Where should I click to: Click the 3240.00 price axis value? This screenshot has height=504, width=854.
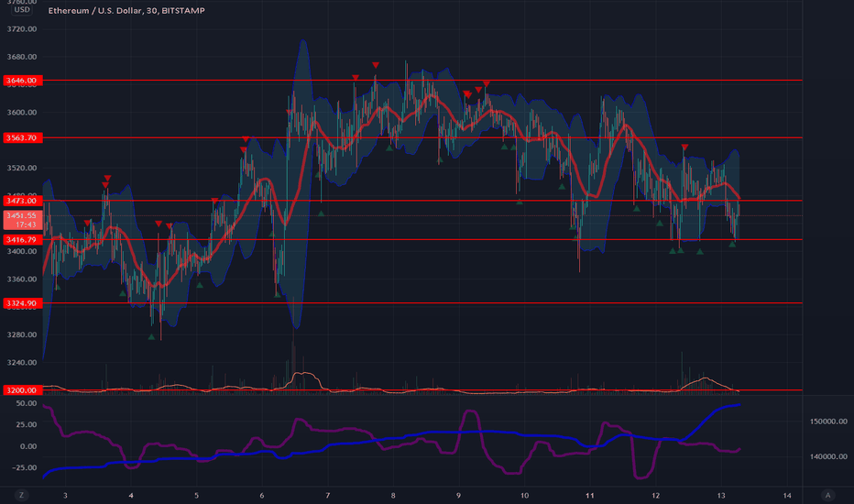(22, 362)
